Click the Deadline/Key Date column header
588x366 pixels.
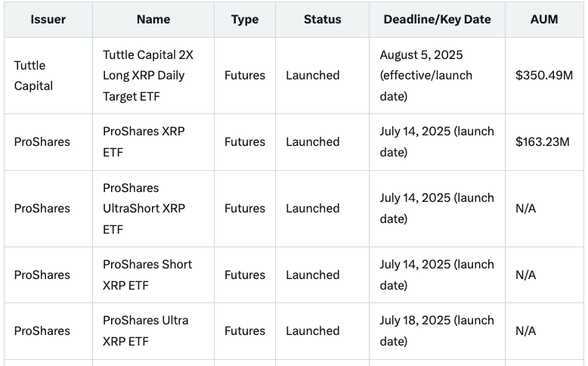[x=437, y=19]
